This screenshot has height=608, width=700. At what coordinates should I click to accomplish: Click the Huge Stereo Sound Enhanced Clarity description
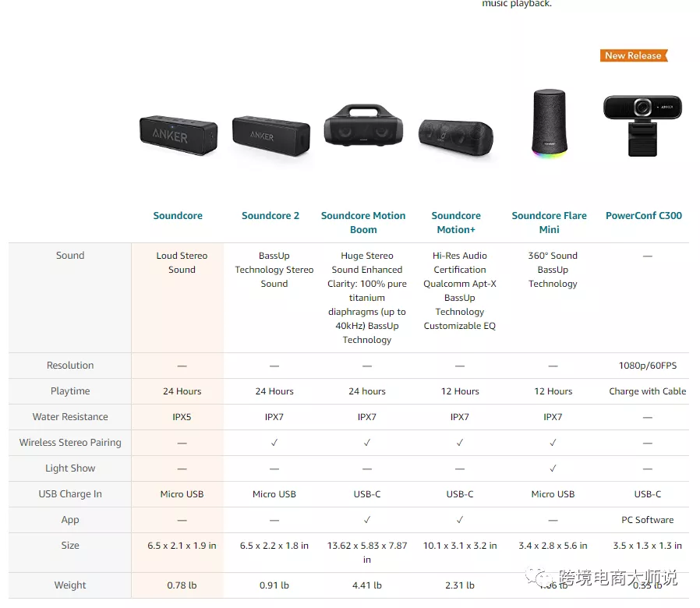click(367, 298)
